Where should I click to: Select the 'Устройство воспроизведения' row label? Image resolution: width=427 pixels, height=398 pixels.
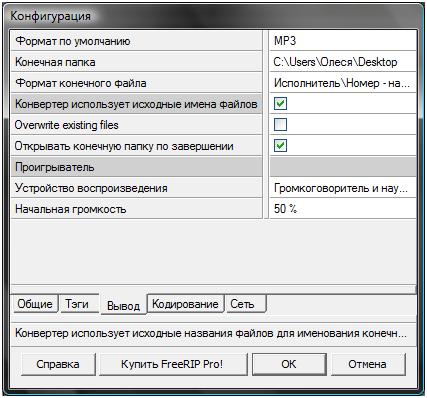tap(137, 188)
